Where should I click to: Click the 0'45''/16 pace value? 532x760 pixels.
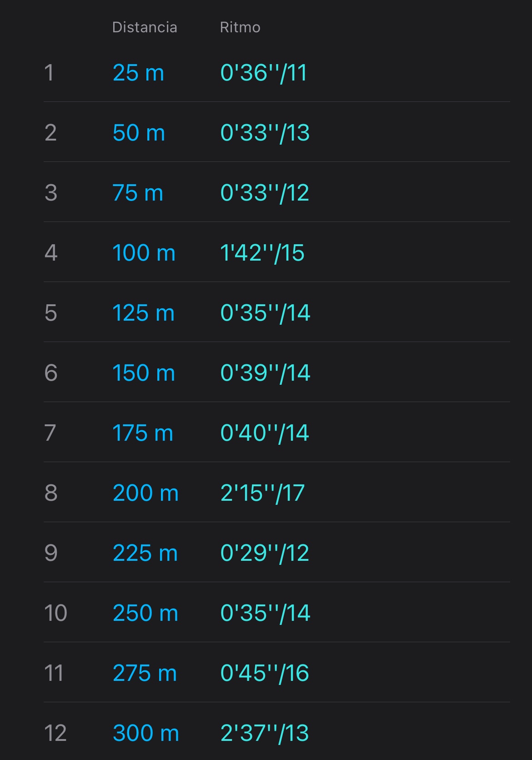point(265,673)
